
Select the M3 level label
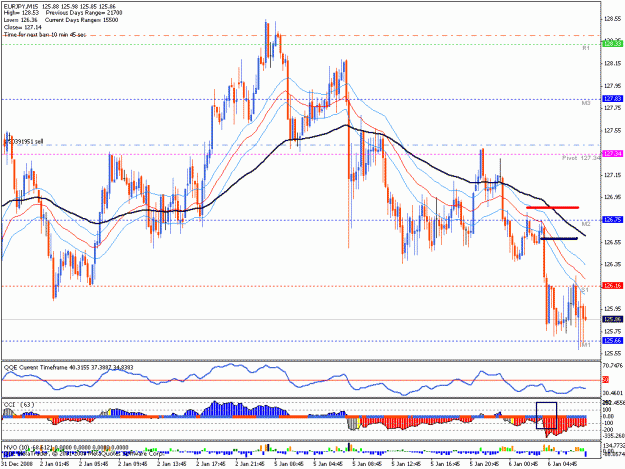click(x=586, y=103)
